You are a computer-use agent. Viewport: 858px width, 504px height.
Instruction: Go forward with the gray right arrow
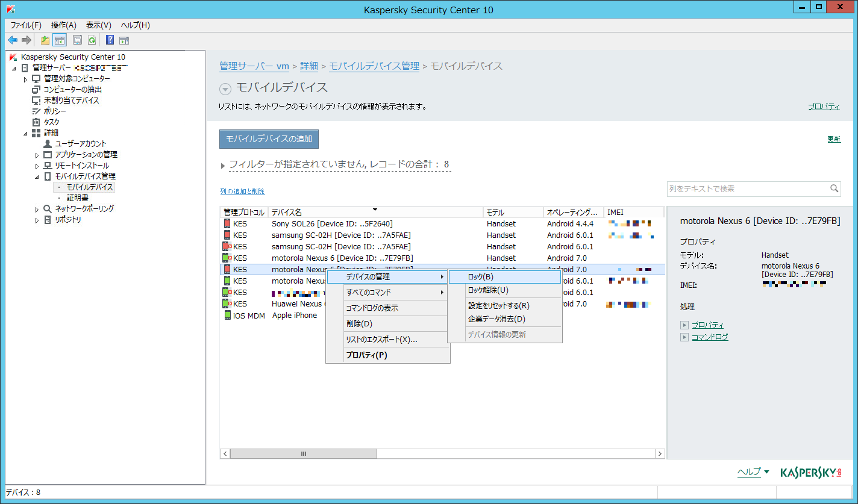27,40
